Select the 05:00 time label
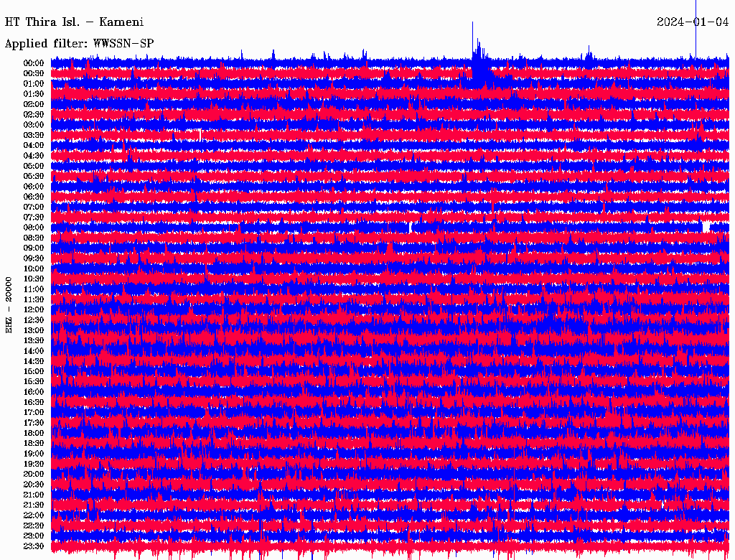This screenshot has height=560, width=735. [x=34, y=166]
